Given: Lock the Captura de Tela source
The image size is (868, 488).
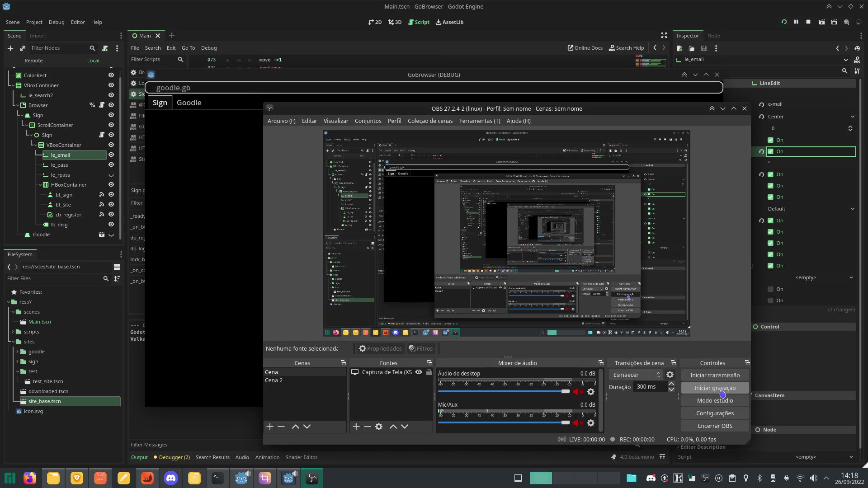Looking at the screenshot, I should pyautogui.click(x=429, y=372).
